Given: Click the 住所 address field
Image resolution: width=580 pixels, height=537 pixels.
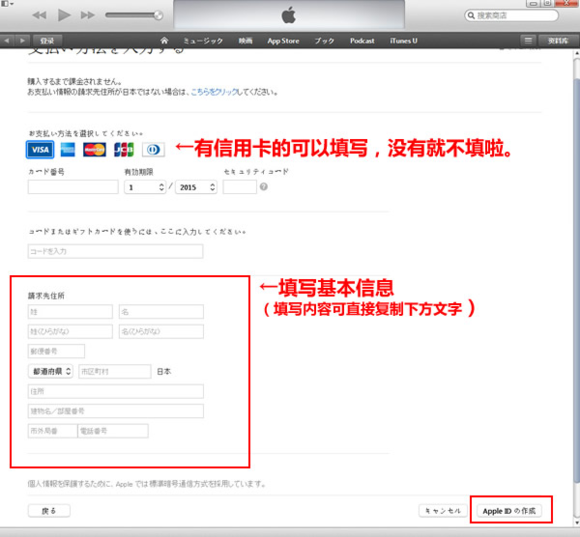Looking at the screenshot, I should click(116, 391).
